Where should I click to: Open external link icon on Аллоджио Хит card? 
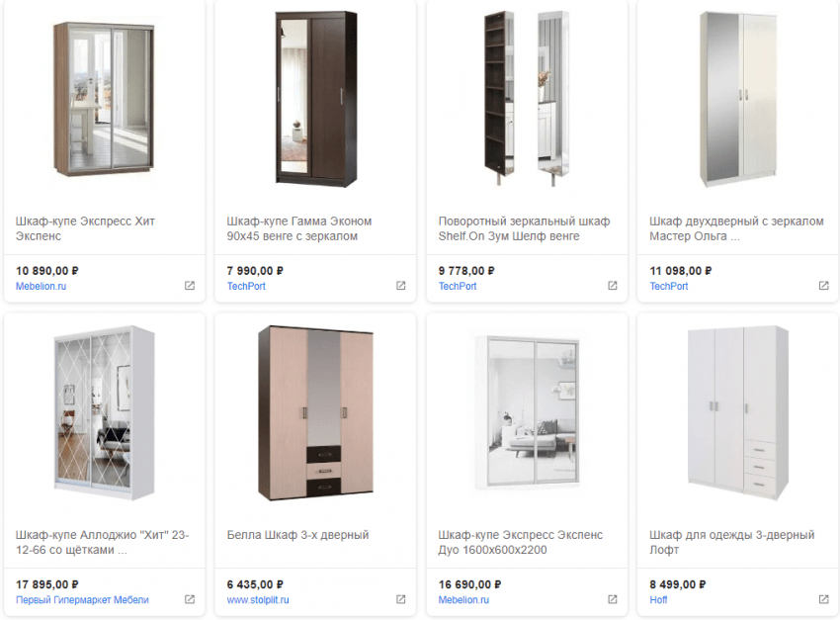click(190, 599)
